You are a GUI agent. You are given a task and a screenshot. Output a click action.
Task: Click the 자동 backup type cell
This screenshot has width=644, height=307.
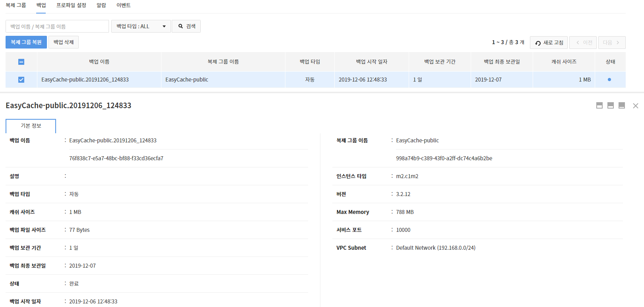[x=310, y=80]
